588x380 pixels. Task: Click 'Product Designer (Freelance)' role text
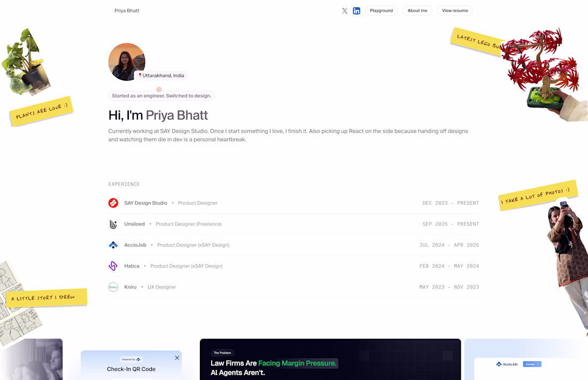[189, 224]
